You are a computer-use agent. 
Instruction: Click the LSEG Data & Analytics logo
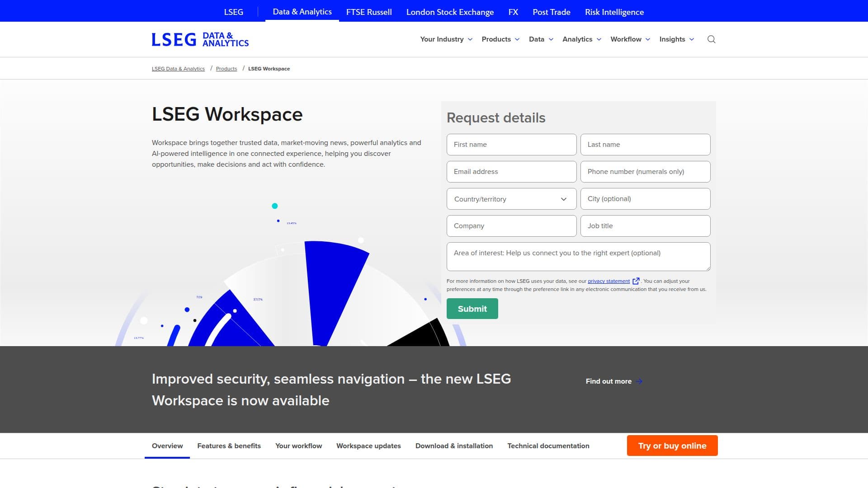200,39
